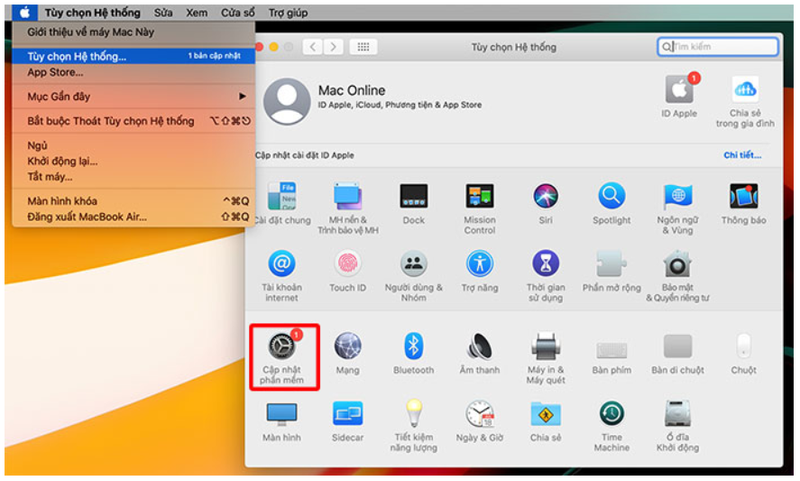Choose Giới thiệu về máy Mac Này
Viewport: 800px width, 481px height.
[134, 32]
